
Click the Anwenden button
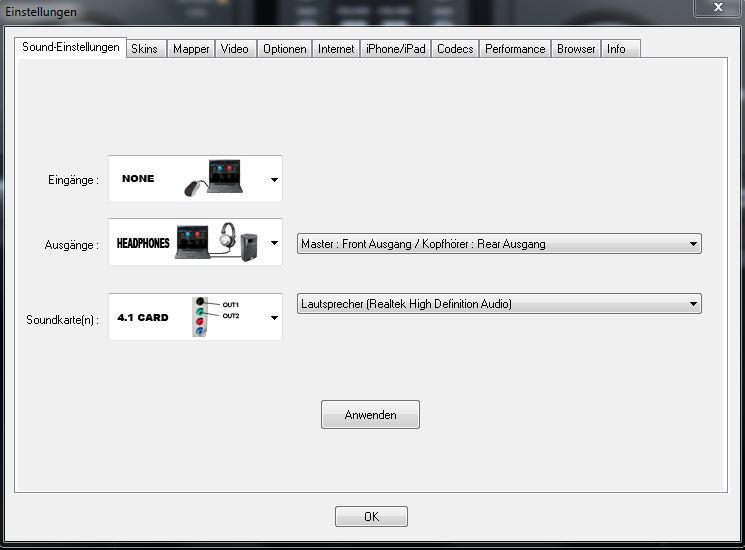(x=370, y=415)
